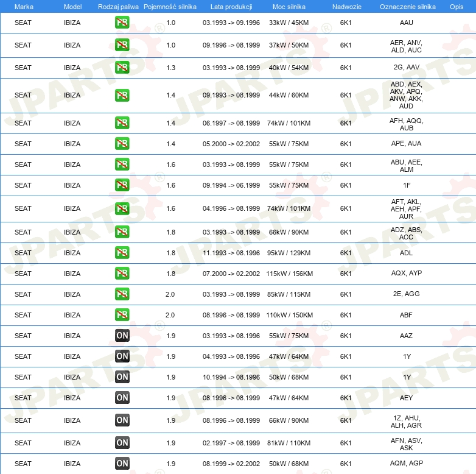Select the 1Z, AHU, ALH, AGR cell
This screenshot has height=474, width=476.
406,422
